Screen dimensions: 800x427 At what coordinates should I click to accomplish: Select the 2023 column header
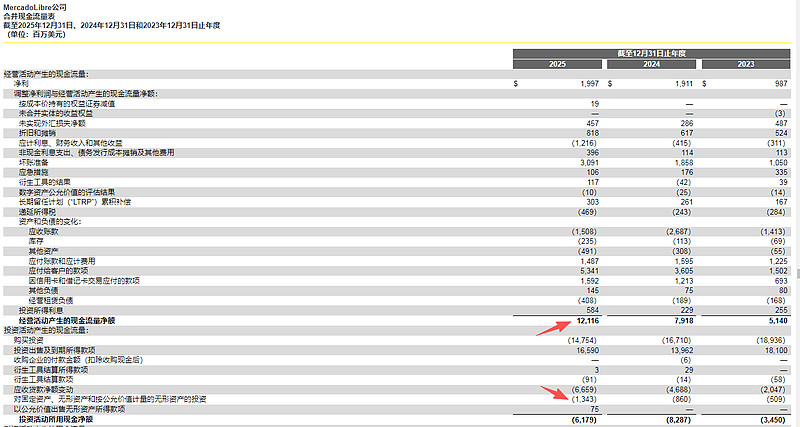coord(746,64)
